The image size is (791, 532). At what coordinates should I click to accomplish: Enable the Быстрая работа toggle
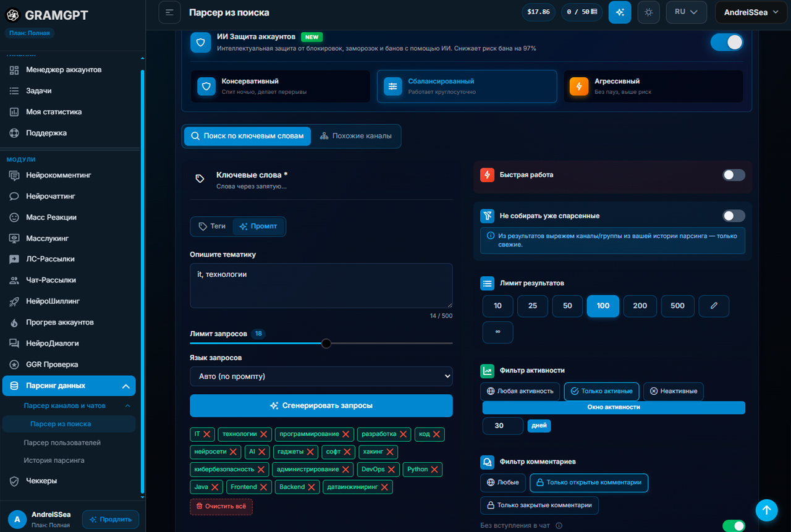[x=734, y=175]
